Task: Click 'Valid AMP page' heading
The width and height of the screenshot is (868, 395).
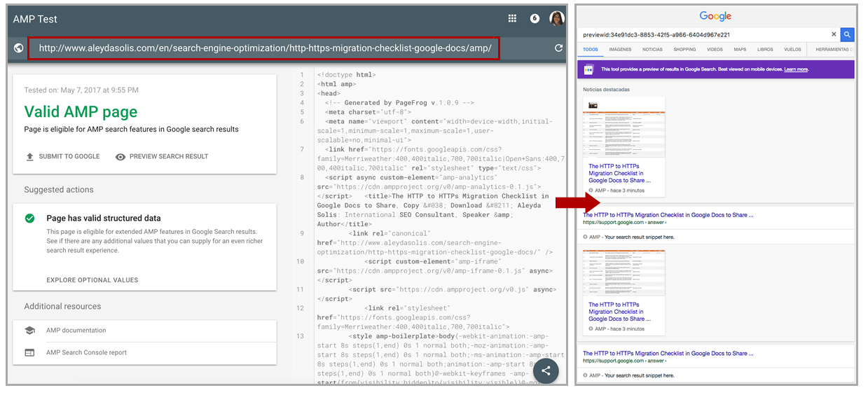Action: (81, 112)
